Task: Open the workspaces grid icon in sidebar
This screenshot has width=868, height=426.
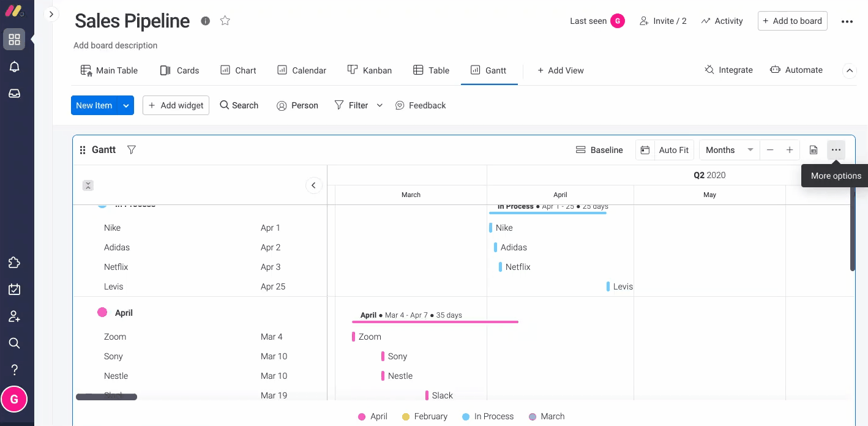Action: [14, 40]
